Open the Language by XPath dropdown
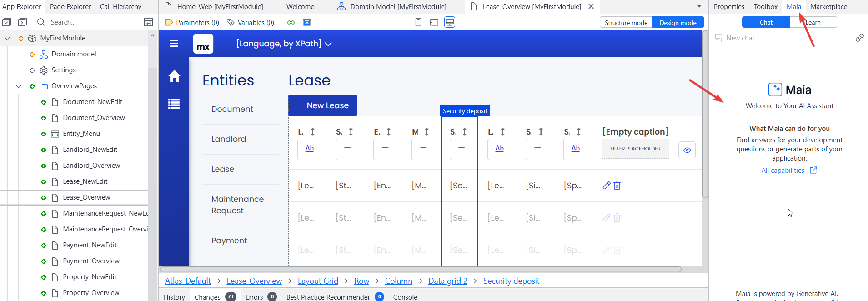The height and width of the screenshot is (301, 868). click(x=284, y=44)
